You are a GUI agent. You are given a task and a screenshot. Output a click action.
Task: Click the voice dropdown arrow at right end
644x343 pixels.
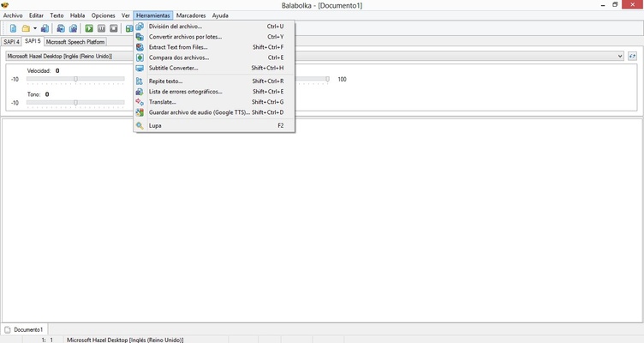click(x=620, y=56)
